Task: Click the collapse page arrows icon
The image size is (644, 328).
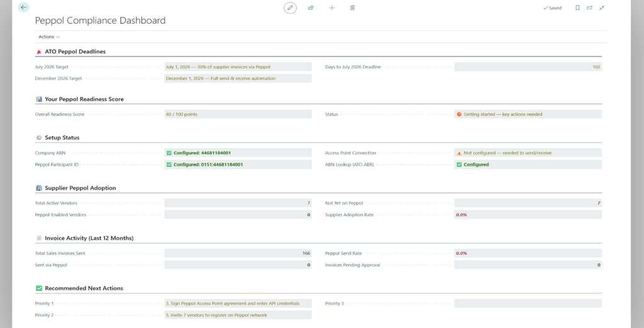Action: [x=602, y=8]
